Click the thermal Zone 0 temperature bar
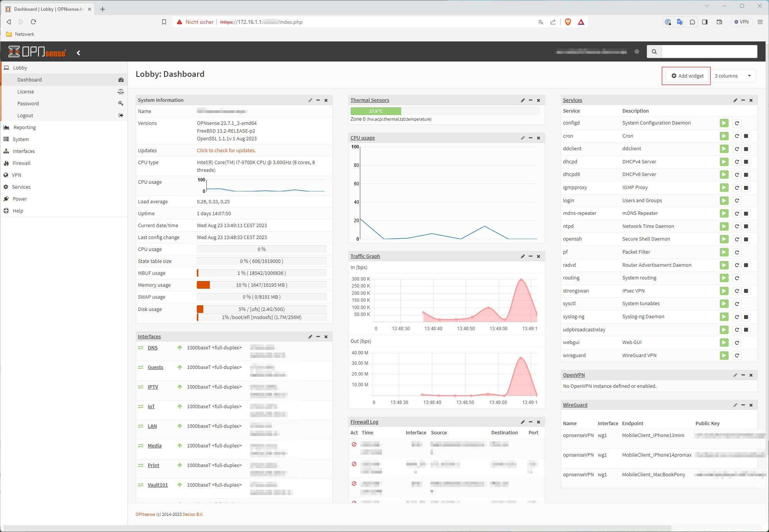Image resolution: width=769 pixels, height=532 pixels. 444,111
